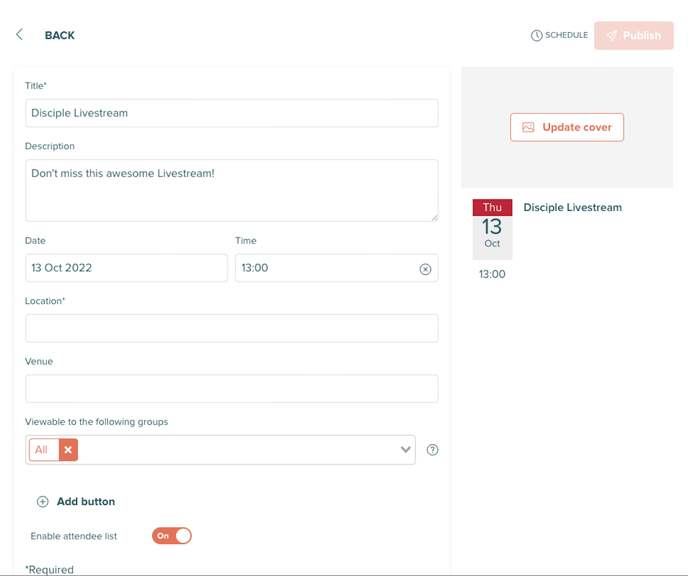Go back using the BACK label

[x=60, y=36]
